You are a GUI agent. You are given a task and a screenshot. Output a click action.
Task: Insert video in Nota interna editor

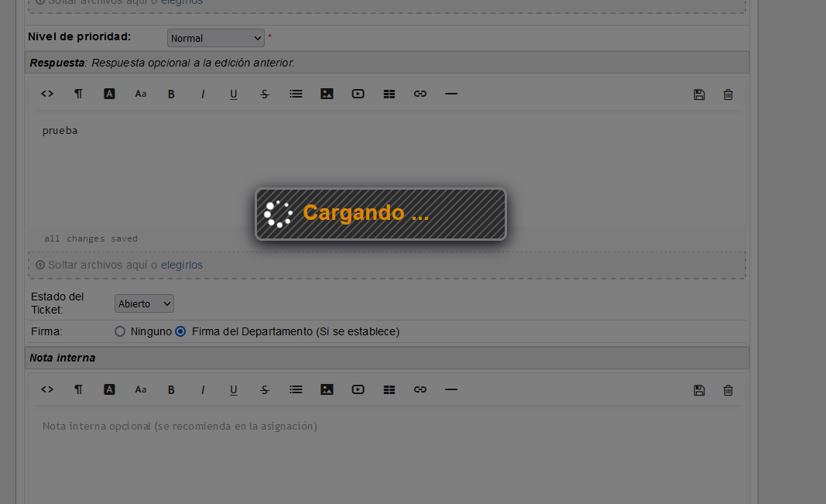(358, 389)
